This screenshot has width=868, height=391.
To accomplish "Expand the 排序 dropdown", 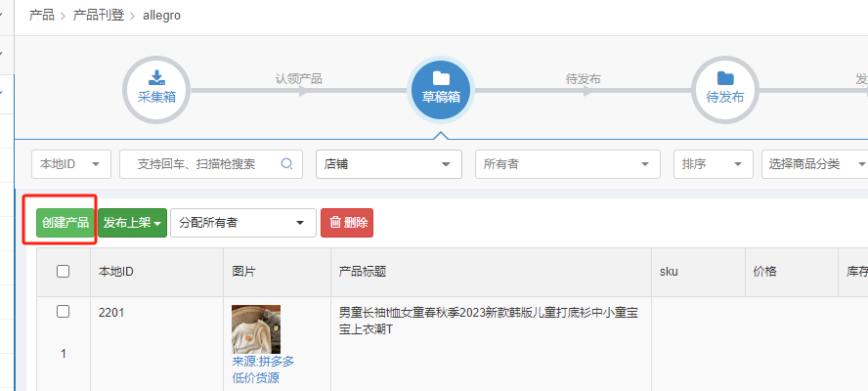I will (713, 164).
